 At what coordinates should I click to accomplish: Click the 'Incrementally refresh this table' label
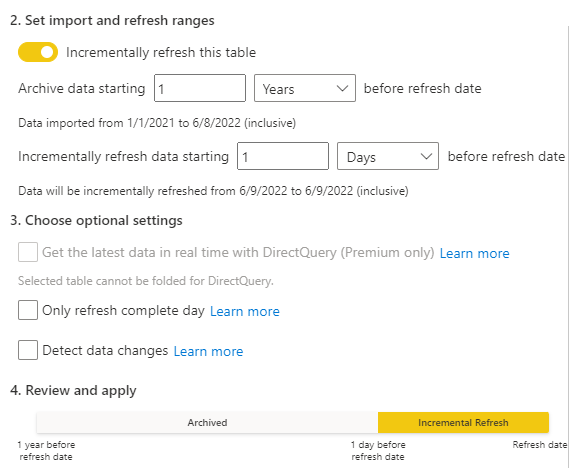(x=161, y=53)
